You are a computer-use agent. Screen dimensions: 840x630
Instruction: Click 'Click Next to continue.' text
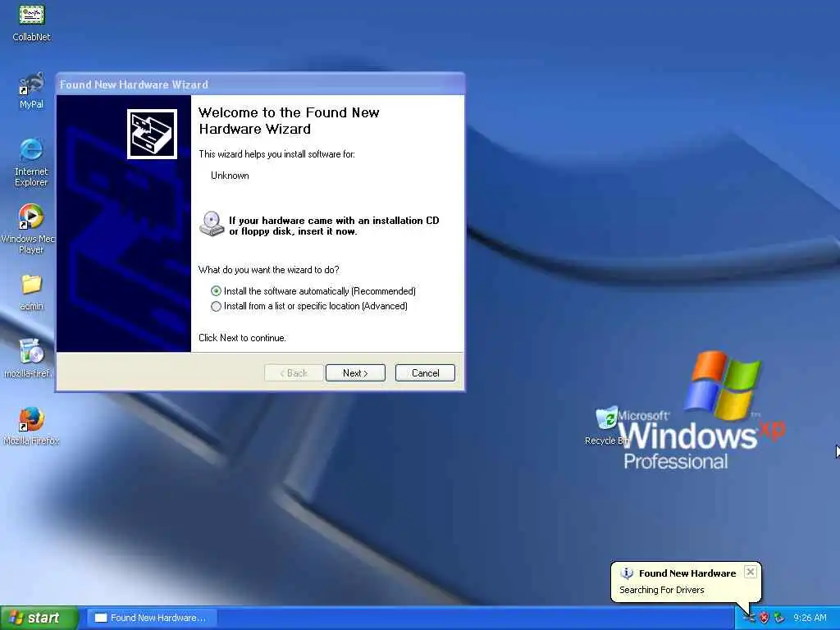[x=242, y=337]
